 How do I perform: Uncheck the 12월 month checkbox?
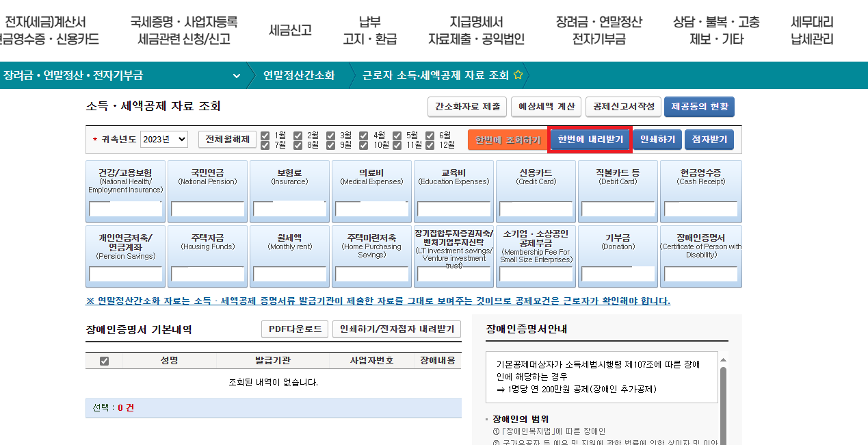tap(431, 145)
